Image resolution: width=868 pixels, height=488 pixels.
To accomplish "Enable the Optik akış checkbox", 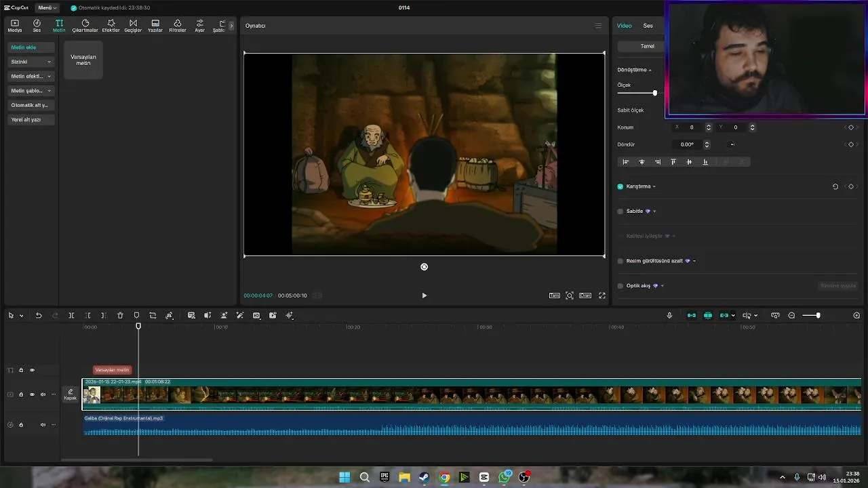I will click(620, 286).
